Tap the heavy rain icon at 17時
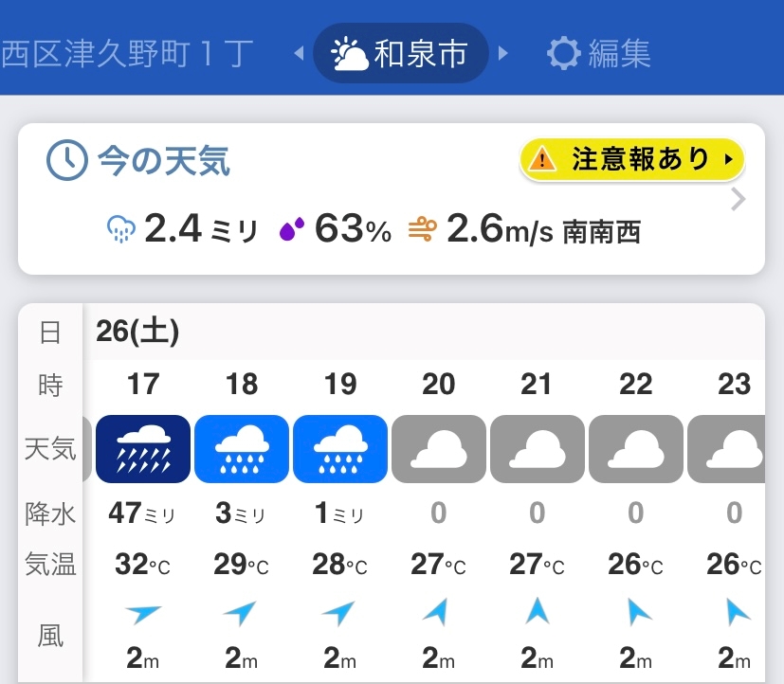 [143, 449]
